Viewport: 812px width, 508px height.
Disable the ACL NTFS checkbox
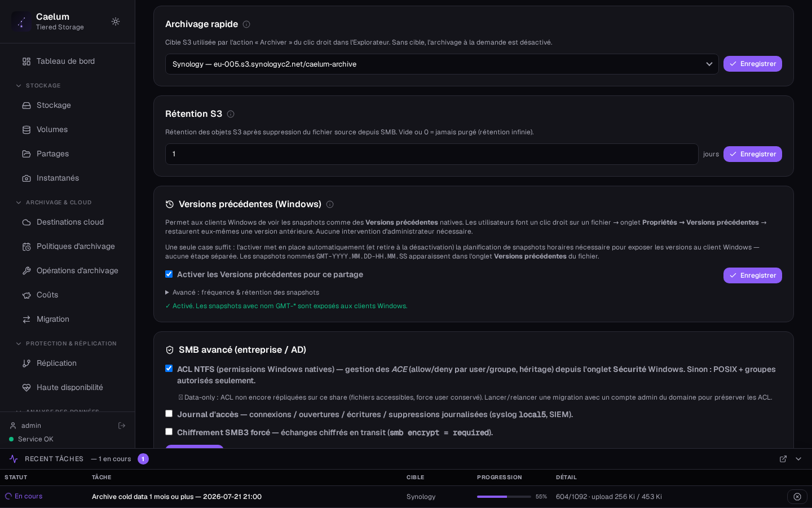(x=169, y=369)
